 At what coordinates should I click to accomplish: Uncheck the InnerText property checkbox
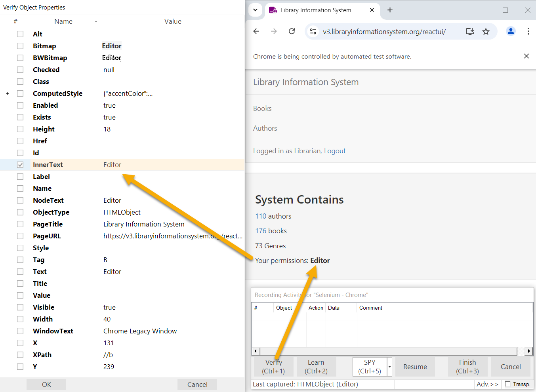click(x=20, y=165)
